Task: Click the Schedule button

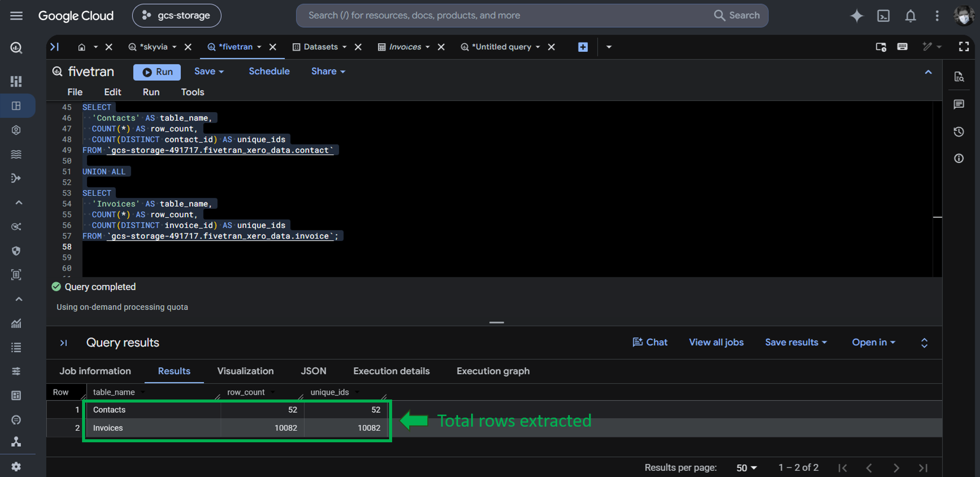Action: tap(269, 71)
